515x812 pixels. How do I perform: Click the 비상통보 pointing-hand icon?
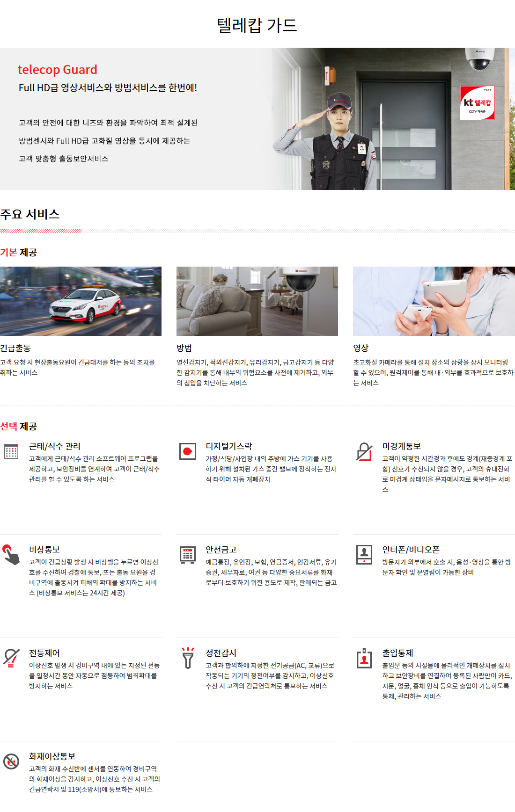(11, 555)
